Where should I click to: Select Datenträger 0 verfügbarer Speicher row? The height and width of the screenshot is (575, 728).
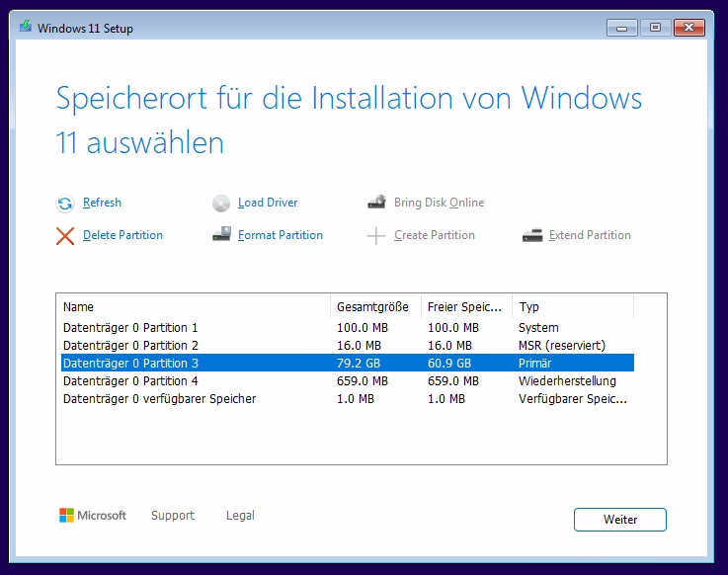click(348, 398)
